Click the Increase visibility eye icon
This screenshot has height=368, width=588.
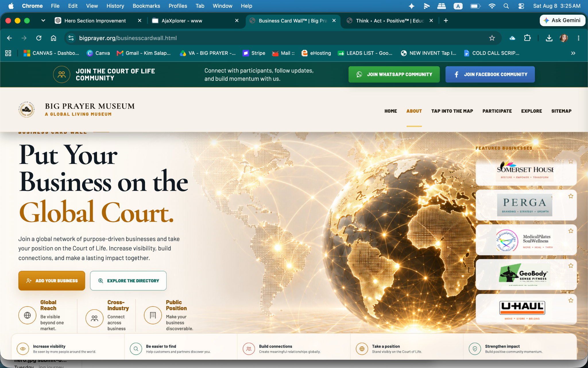tap(23, 349)
